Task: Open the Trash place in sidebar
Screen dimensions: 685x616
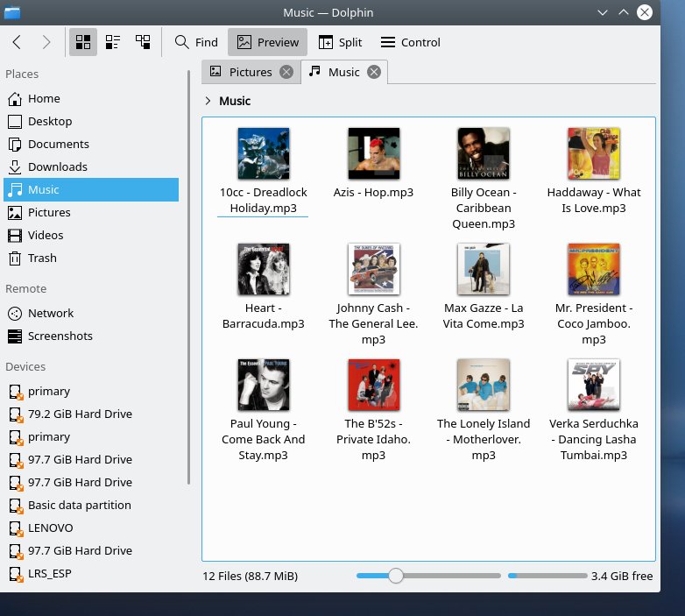Action: point(42,258)
